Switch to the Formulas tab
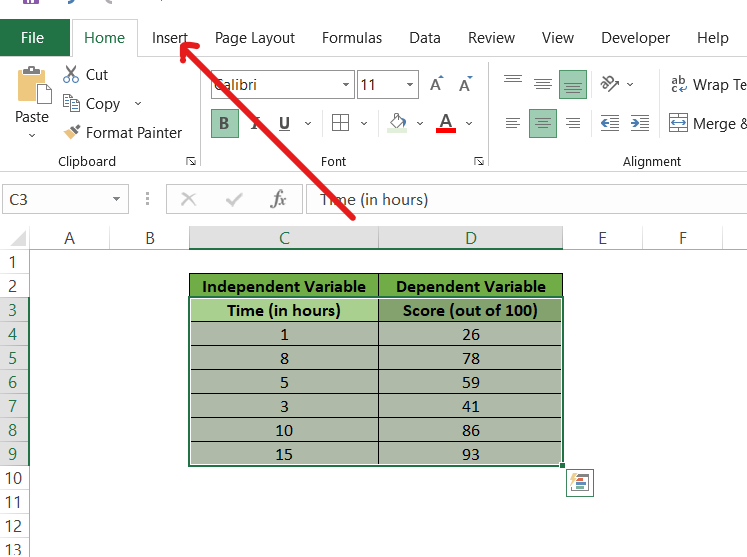 click(x=351, y=38)
